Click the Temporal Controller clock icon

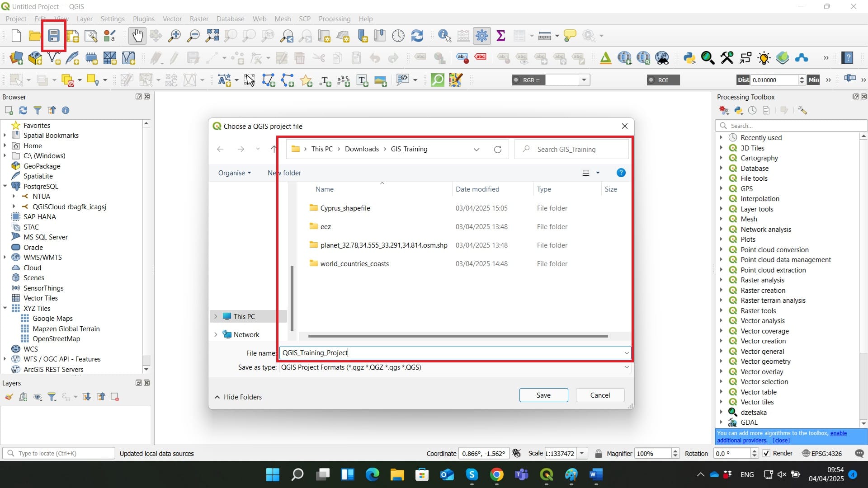tap(398, 36)
